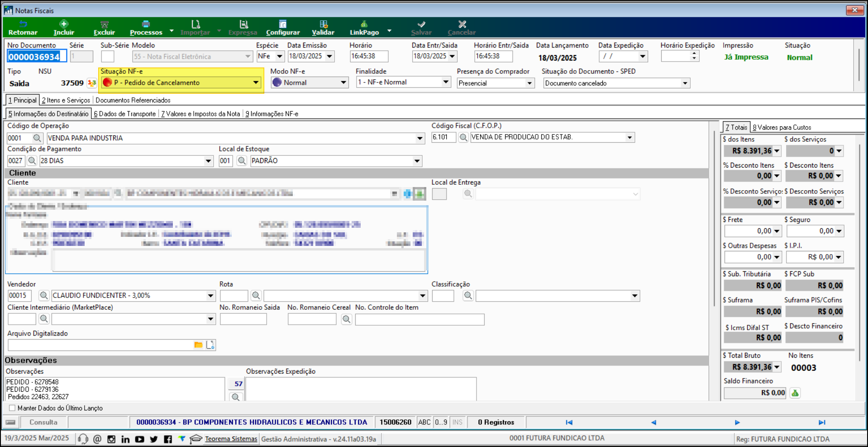The width and height of the screenshot is (868, 447).
Task: Click No. Romaneio Cereal search icon
Action: click(346, 319)
